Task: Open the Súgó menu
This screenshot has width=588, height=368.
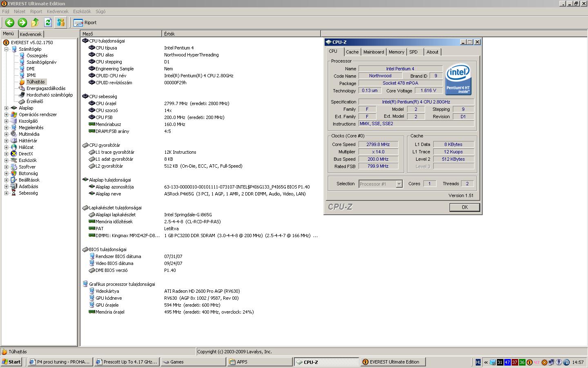Action: click(100, 11)
